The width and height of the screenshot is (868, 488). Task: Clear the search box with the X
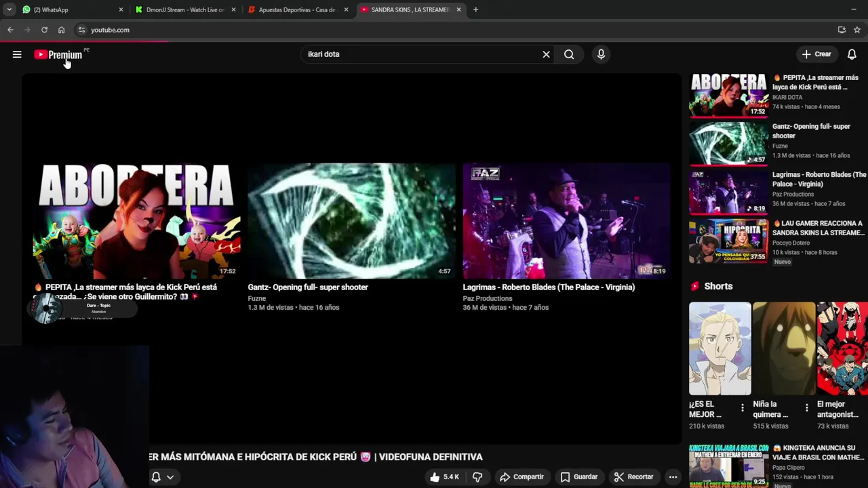click(546, 54)
